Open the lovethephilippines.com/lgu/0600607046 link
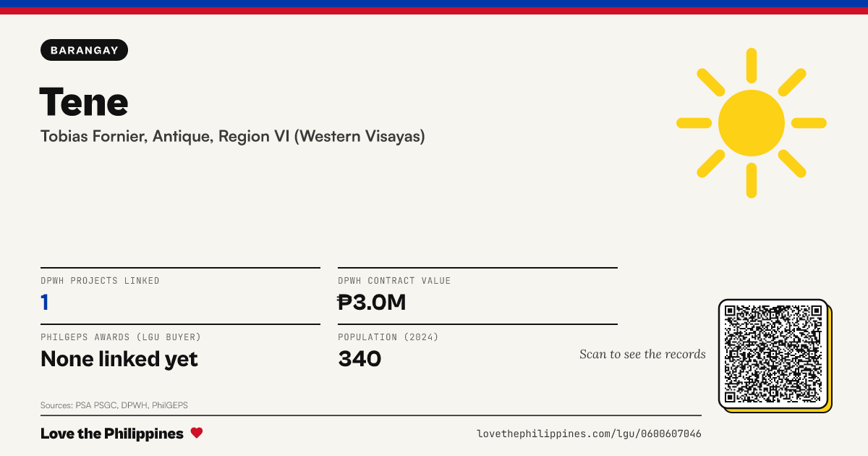This screenshot has height=456, width=868. pos(589,434)
